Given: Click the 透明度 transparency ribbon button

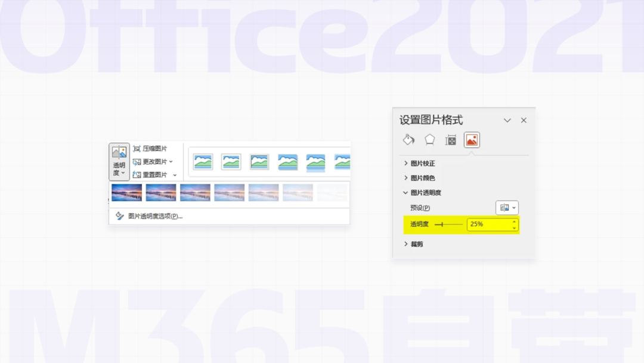Looking at the screenshot, I should [x=119, y=161].
